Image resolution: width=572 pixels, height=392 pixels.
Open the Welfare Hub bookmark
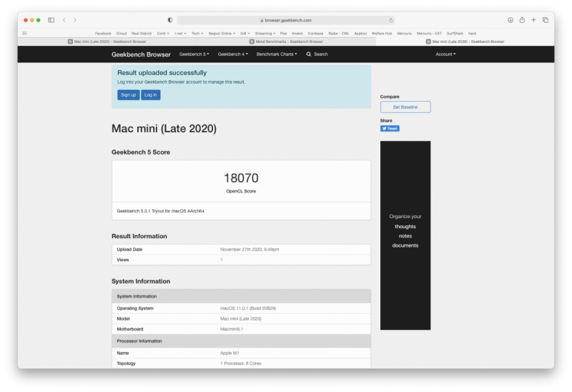point(382,33)
